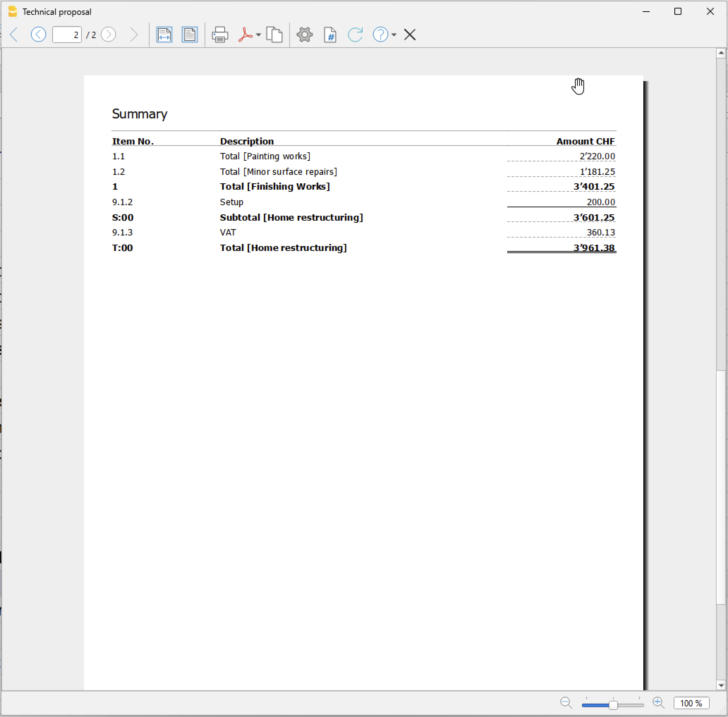Print the Technical proposal report

220,35
